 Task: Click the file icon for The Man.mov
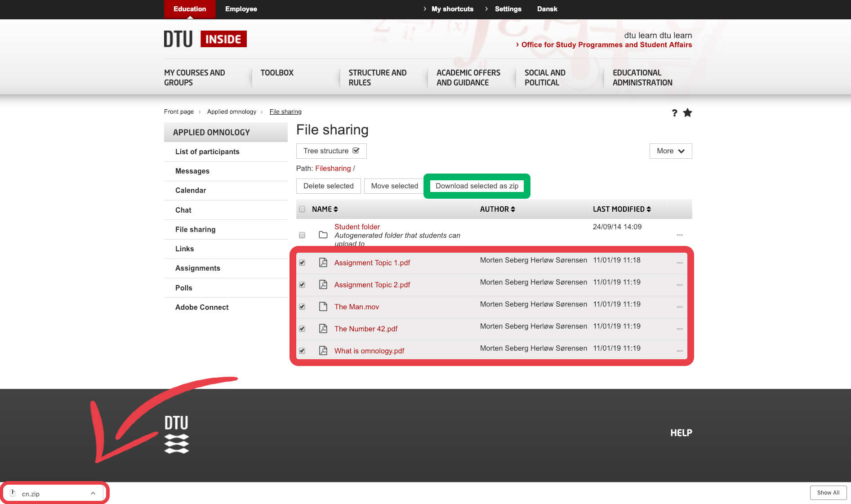(323, 307)
